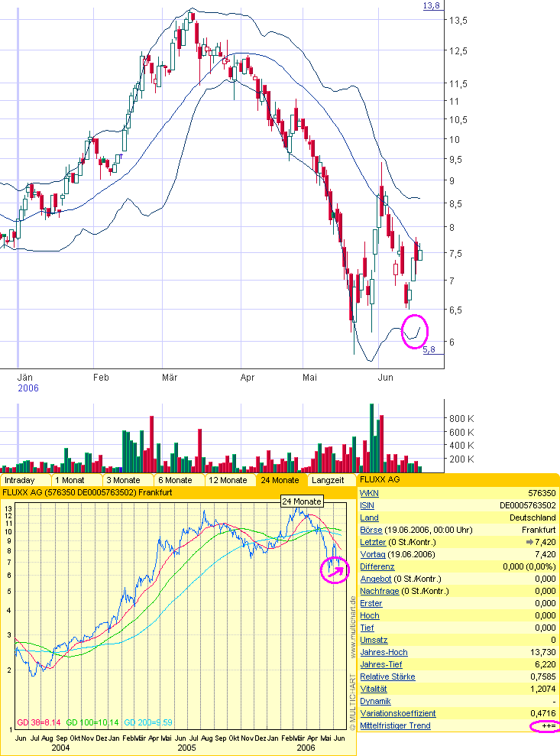Click the Deutschland Land value
Viewport: 560px width, 756px height.
pos(532,518)
